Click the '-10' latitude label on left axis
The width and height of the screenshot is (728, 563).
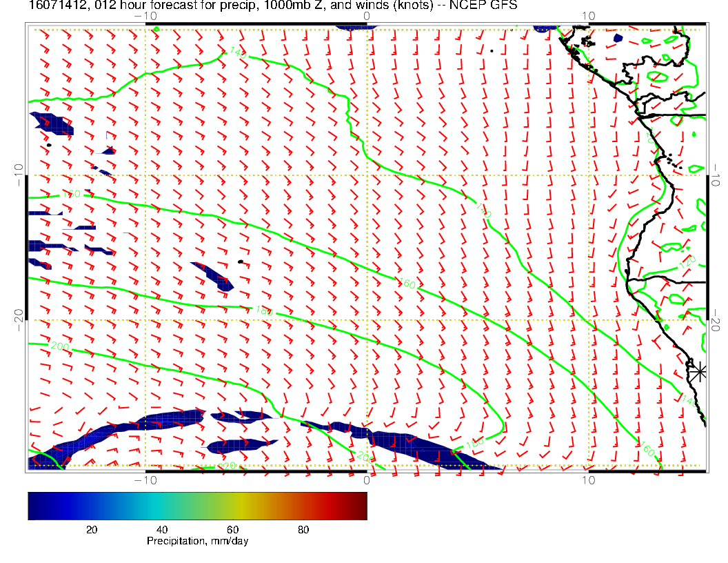pos(19,175)
